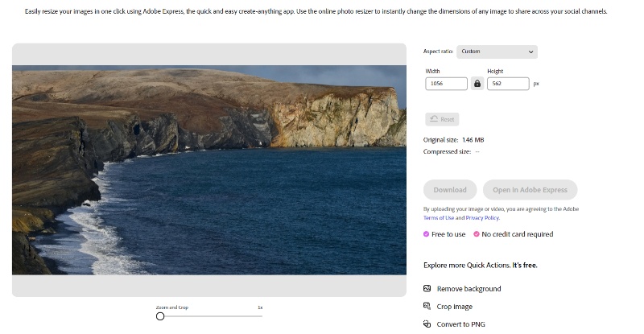Viewport: 644px width, 334px height.
Task: Click the Zoom and Crop slider handle
Action: 160,316
